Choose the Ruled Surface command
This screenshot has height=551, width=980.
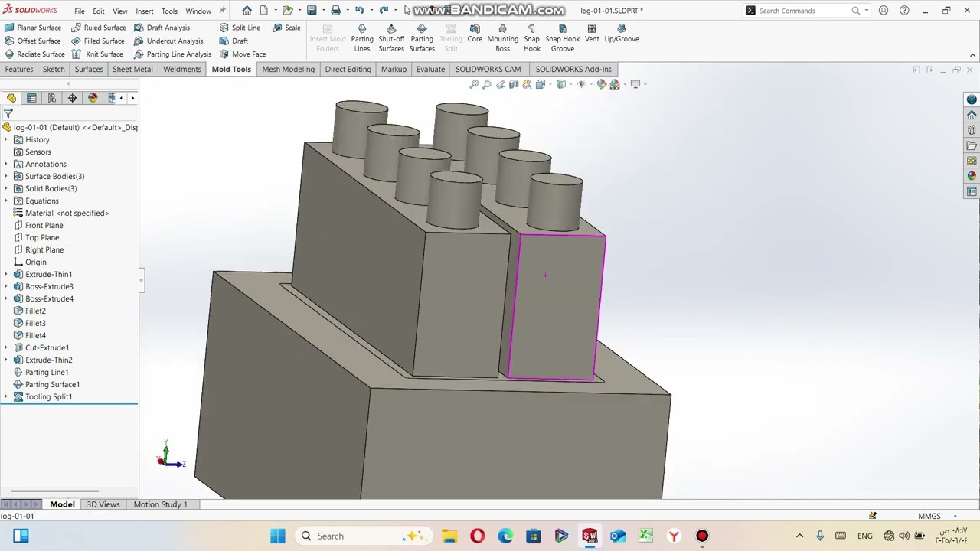pyautogui.click(x=99, y=28)
